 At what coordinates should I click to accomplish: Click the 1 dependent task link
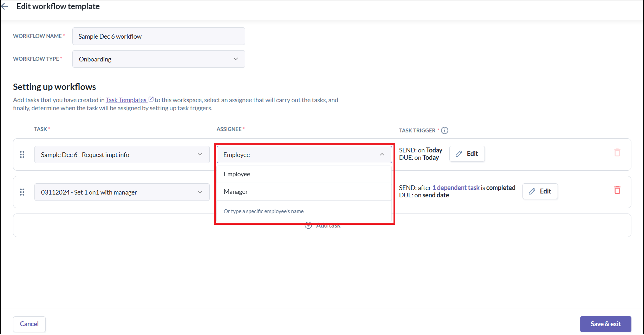[456, 188]
